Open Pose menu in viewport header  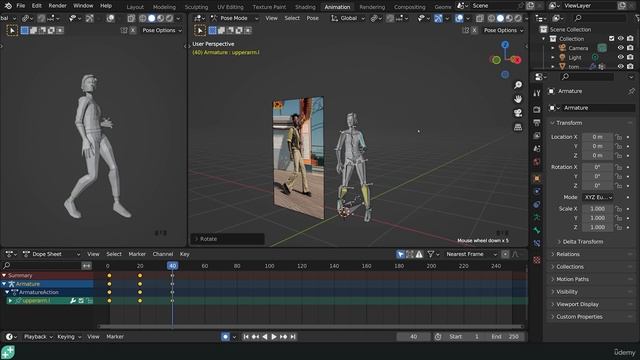tap(313, 18)
